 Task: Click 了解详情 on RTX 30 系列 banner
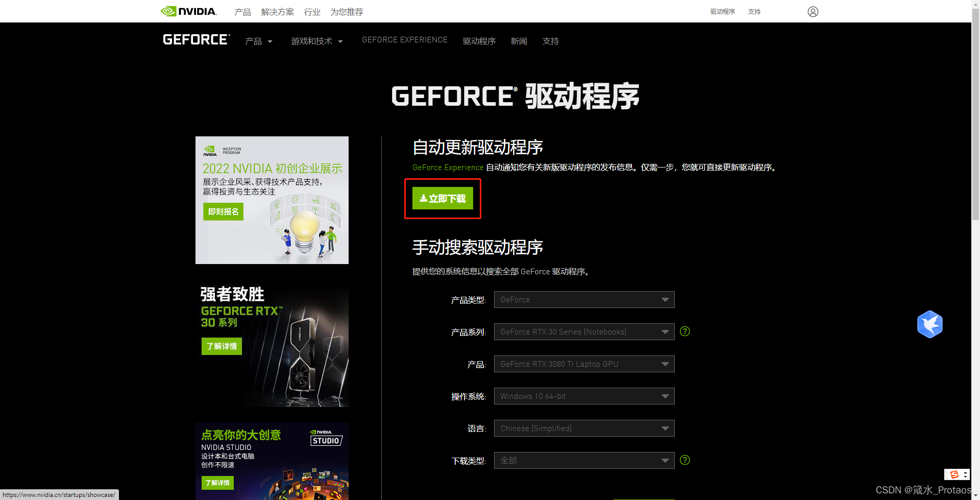tap(222, 346)
